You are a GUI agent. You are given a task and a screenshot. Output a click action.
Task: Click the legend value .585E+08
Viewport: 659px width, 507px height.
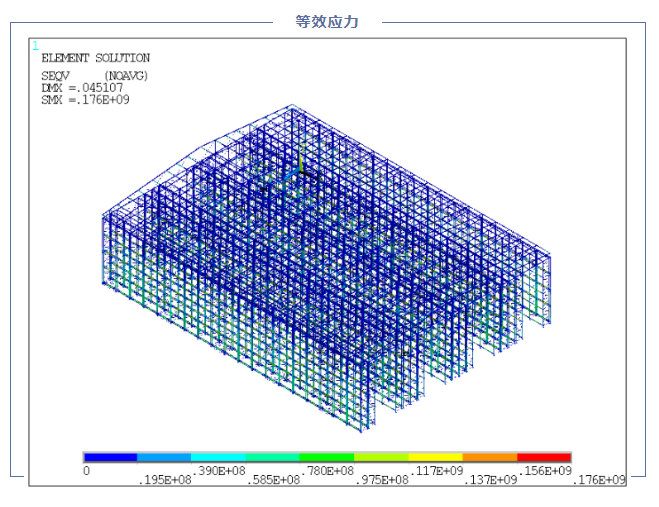click(x=273, y=480)
